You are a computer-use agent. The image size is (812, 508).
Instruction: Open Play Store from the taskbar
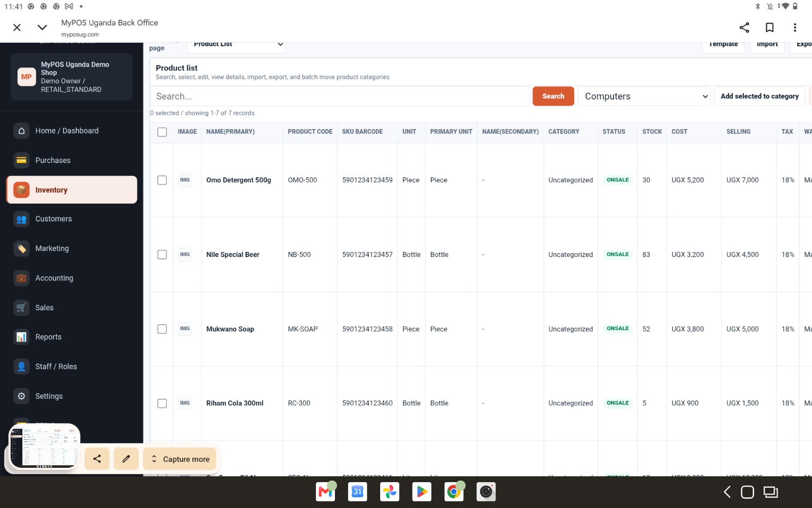422,492
